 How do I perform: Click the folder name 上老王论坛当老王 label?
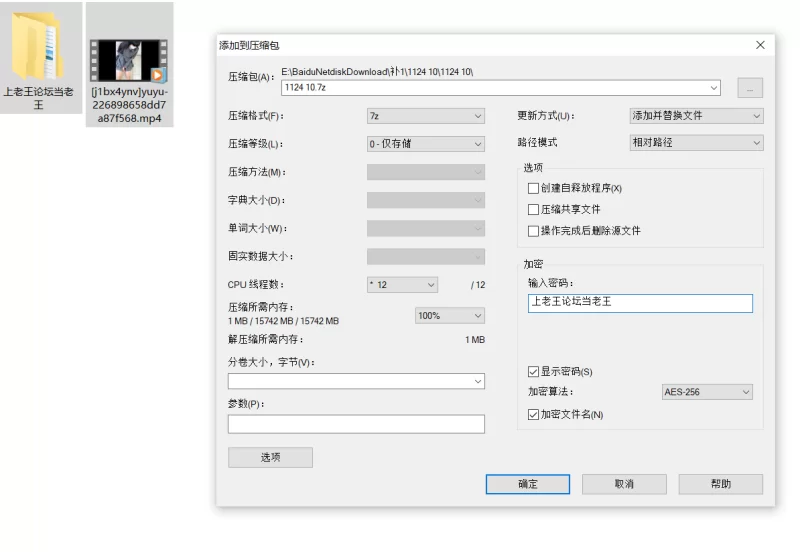(x=38, y=98)
